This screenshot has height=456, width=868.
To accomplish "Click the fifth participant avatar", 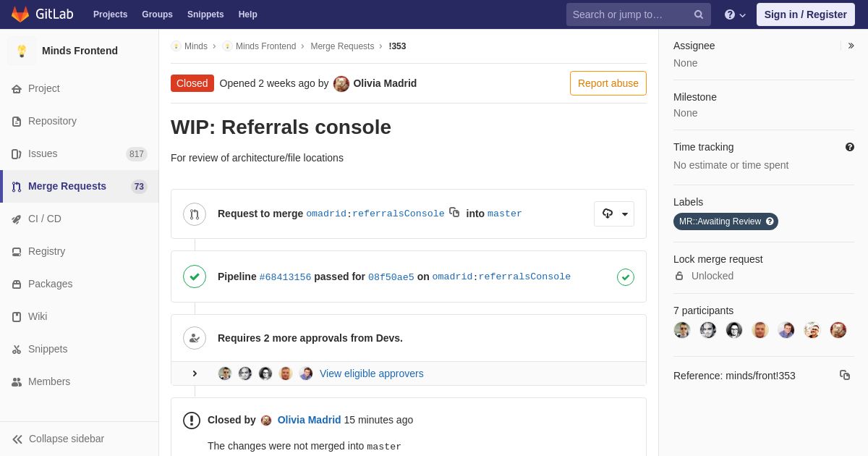I will click(x=786, y=330).
